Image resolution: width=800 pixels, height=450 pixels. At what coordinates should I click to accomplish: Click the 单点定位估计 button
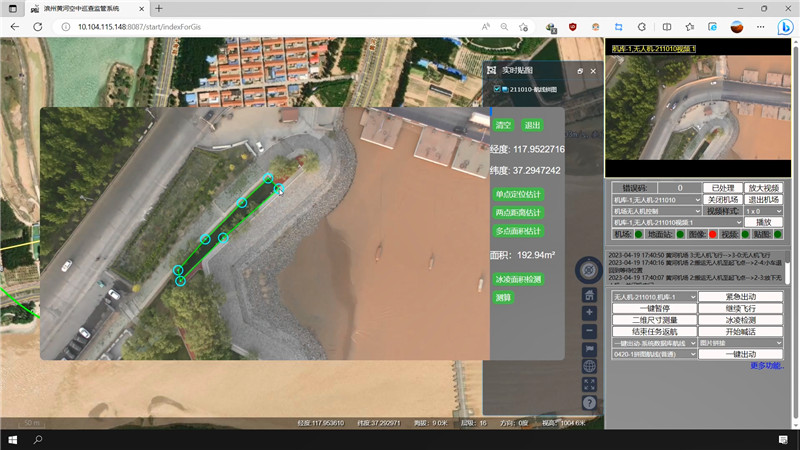coord(518,194)
